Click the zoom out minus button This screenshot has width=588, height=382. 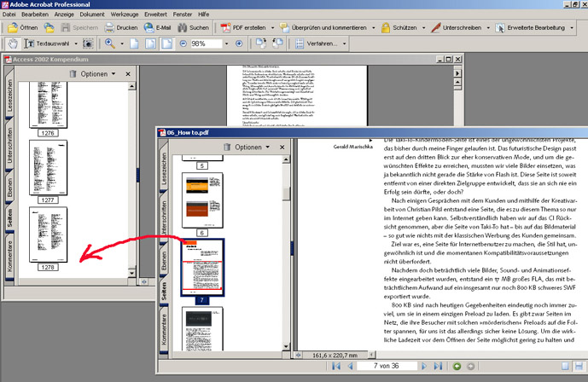coord(183,43)
